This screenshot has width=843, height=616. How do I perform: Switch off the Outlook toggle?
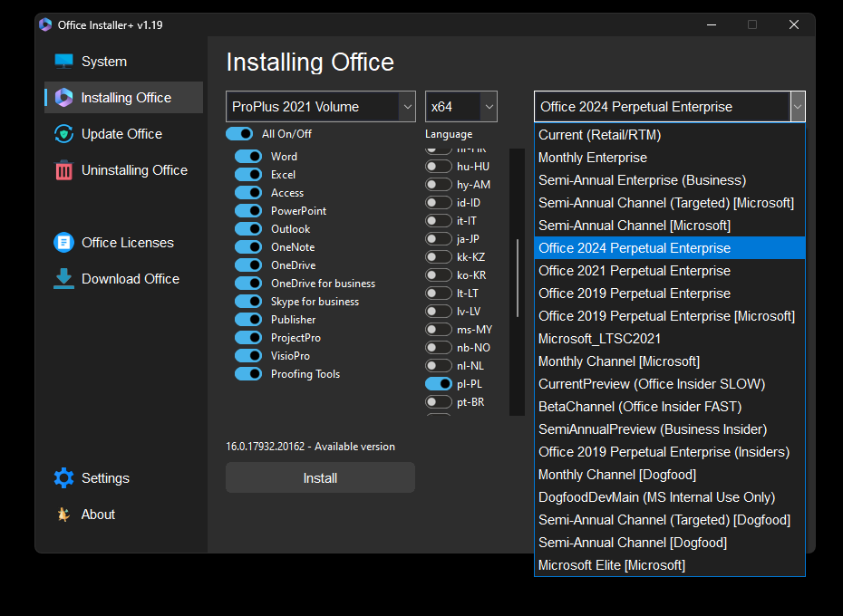click(x=248, y=229)
